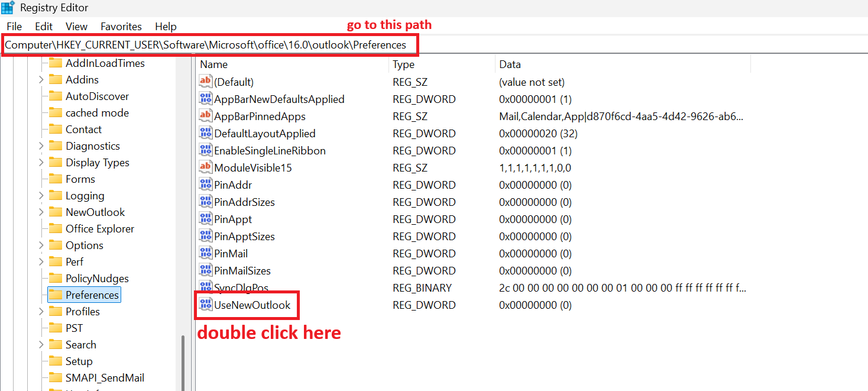868x391 pixels.
Task: Open the Favorites menu
Action: [x=121, y=26]
